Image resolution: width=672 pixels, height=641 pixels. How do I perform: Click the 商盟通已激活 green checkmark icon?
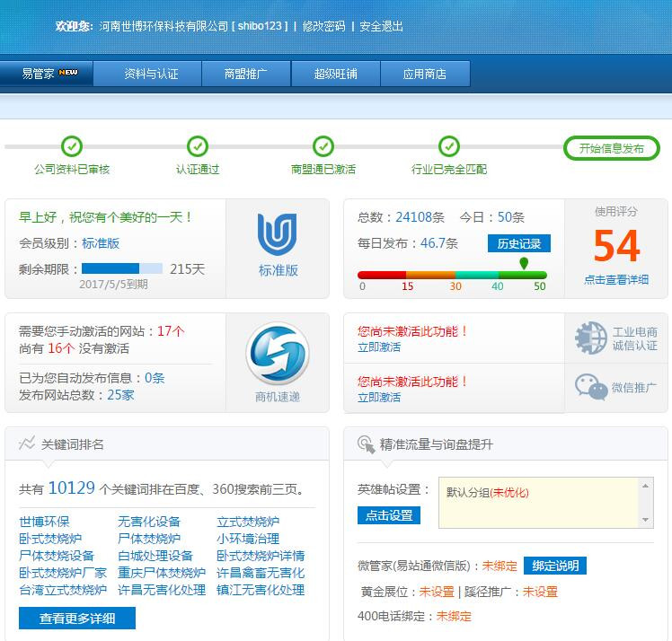323,146
